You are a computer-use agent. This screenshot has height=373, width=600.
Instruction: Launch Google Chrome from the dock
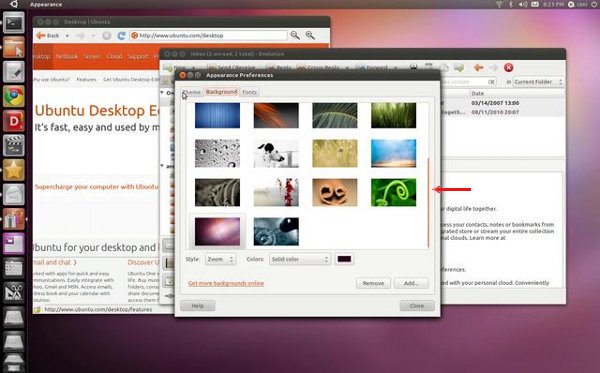(x=14, y=96)
